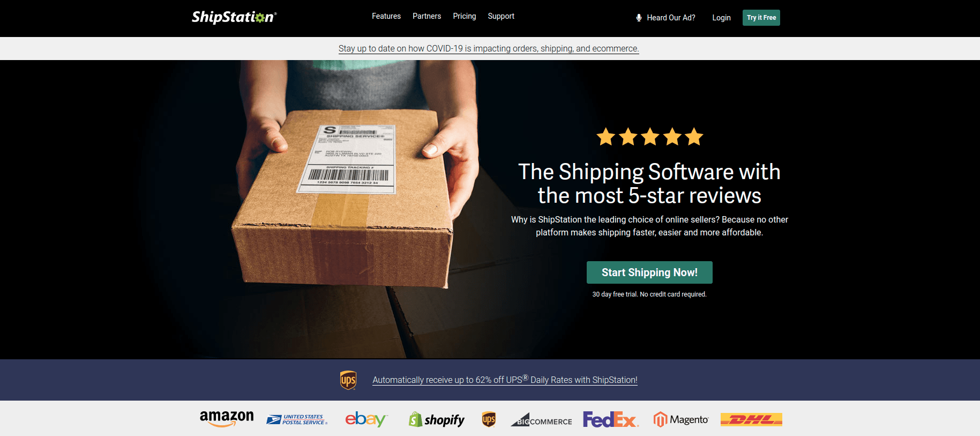Click the UPS shield icon in banner
This screenshot has width=980, height=436.
click(348, 380)
